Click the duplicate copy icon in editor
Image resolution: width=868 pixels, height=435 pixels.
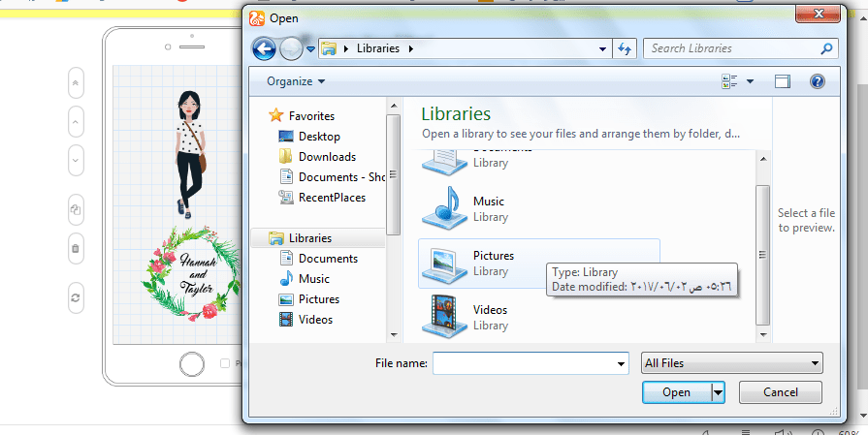(x=76, y=209)
